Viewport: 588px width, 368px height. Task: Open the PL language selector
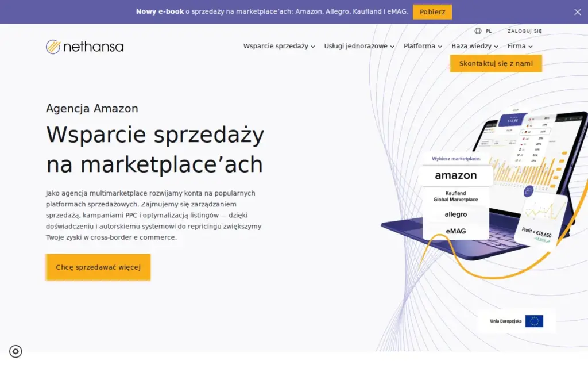489,31
